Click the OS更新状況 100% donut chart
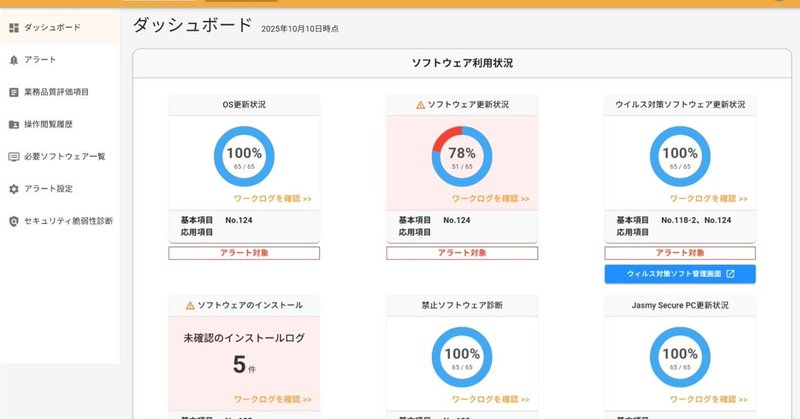Screen dimensions: 800x419 click(244, 156)
